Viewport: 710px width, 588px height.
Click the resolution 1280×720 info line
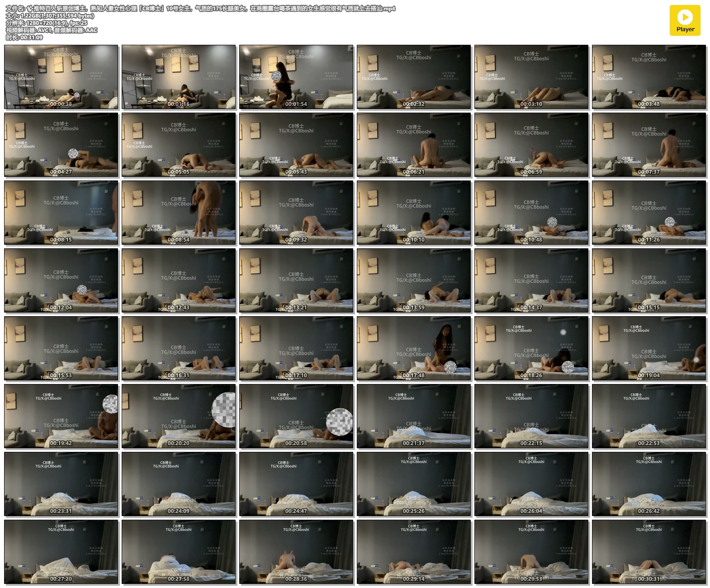pos(47,23)
